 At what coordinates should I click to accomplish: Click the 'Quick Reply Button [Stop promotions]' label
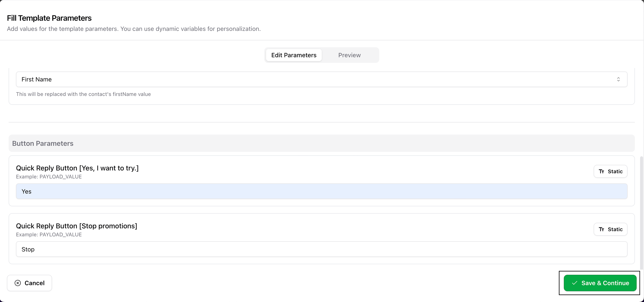coord(76,226)
